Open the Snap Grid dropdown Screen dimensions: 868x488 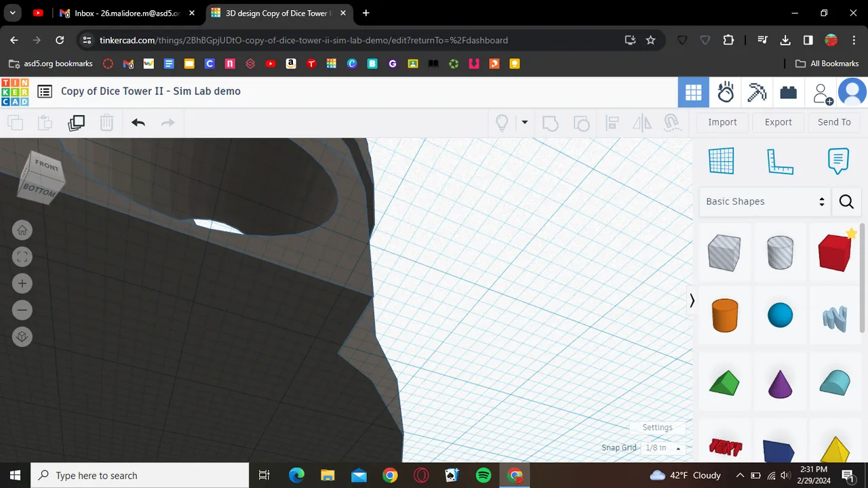coord(663,448)
